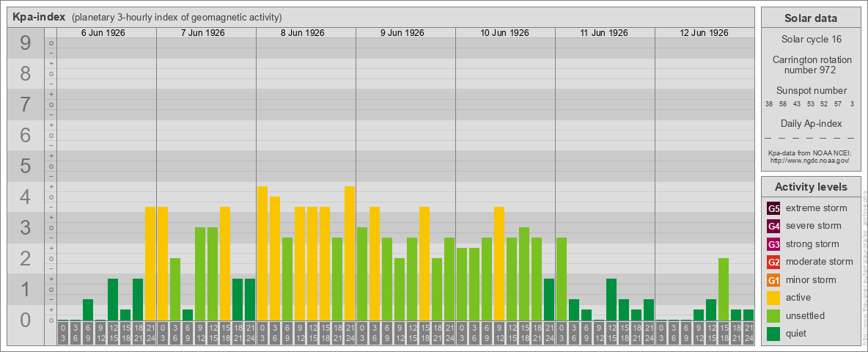
Task: Click the tall yellow 0-3 bar on 8 Jun 1926
Action: coord(262,254)
